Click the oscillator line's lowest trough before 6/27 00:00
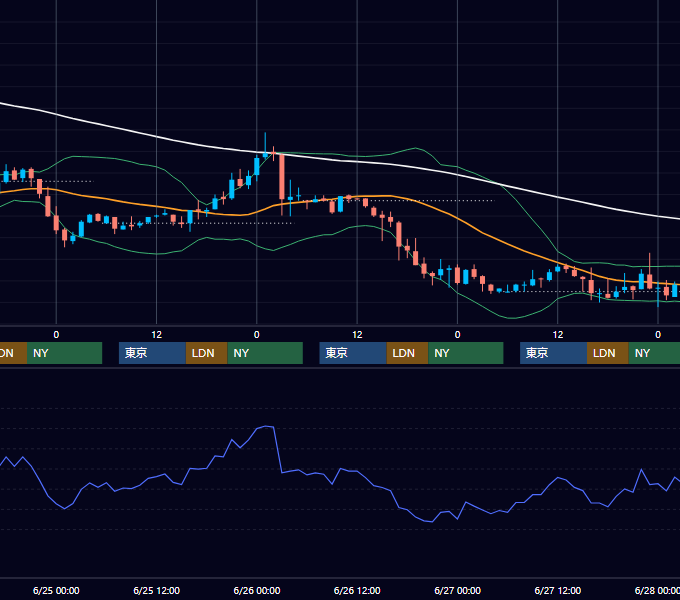 (431, 521)
